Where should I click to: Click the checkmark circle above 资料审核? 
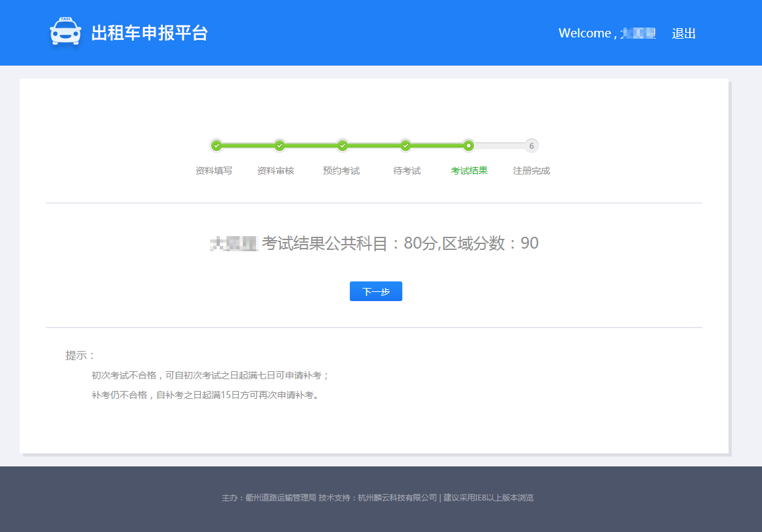click(x=280, y=146)
